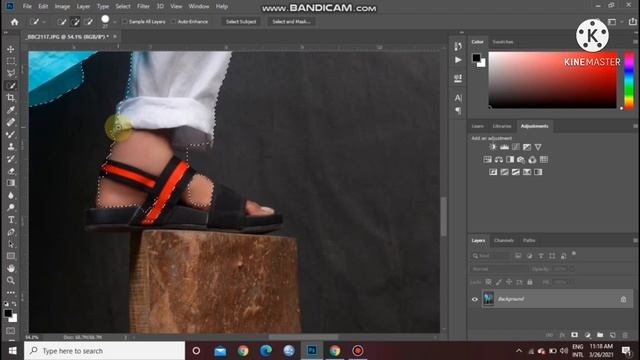Create new group folder icon
The image size is (640, 360).
[x=600, y=335]
